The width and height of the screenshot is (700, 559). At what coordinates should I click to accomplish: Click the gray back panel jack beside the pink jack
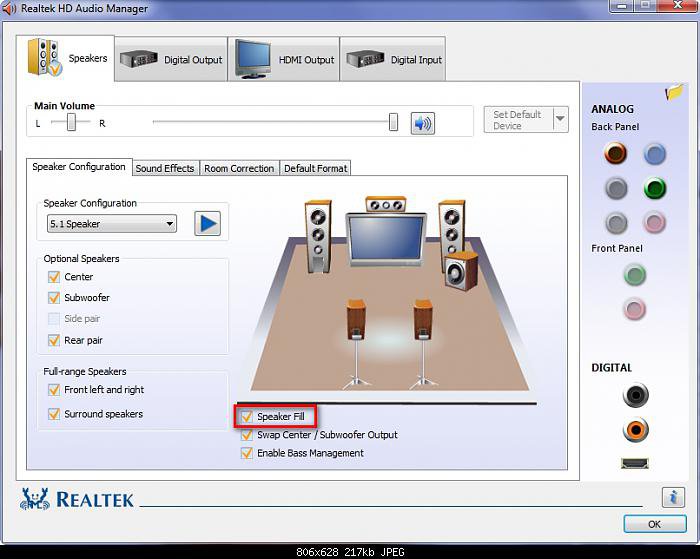point(616,222)
